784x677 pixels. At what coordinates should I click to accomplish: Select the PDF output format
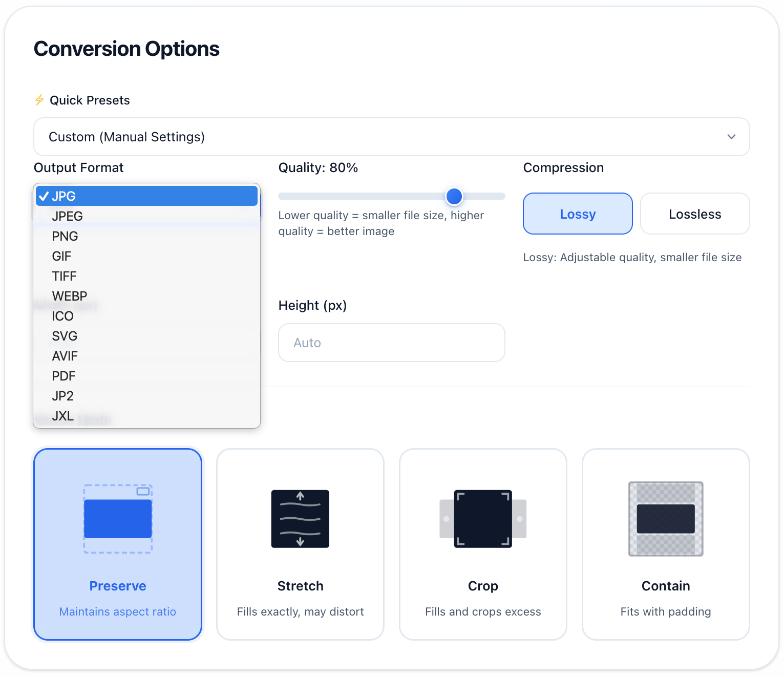point(63,376)
